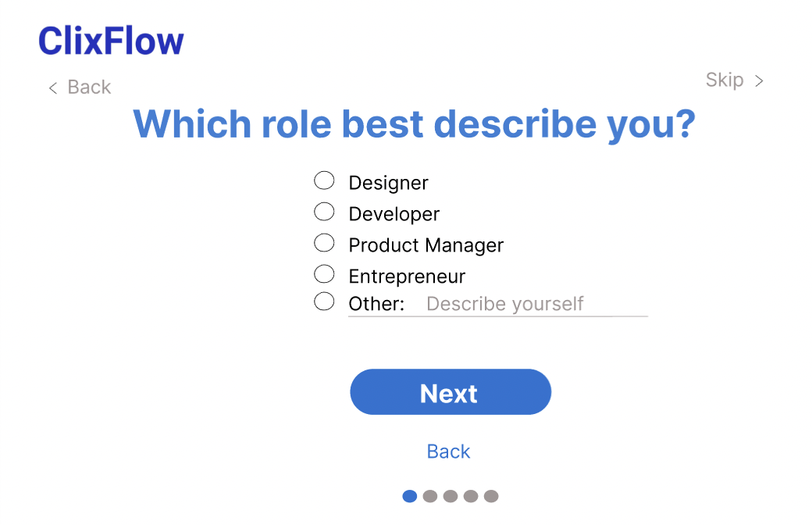Click the first blue progress dot
Viewport: 812px width, 525px height.
[409, 496]
